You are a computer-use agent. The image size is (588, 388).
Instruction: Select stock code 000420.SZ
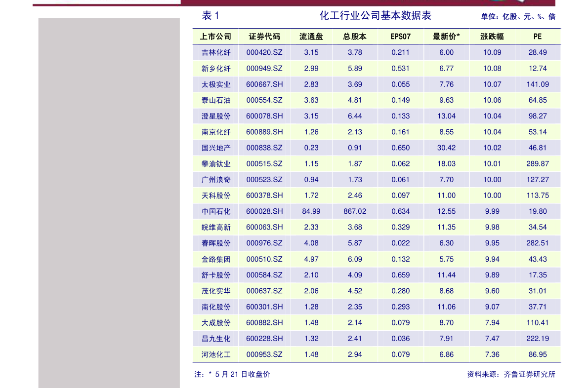(264, 52)
